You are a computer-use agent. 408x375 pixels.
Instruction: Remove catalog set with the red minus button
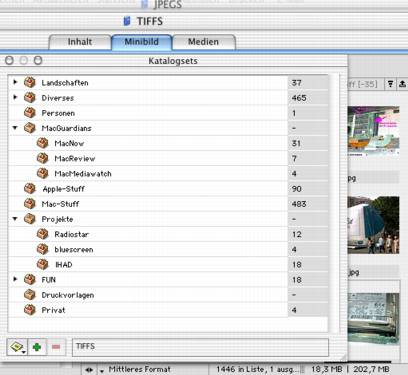pos(56,347)
